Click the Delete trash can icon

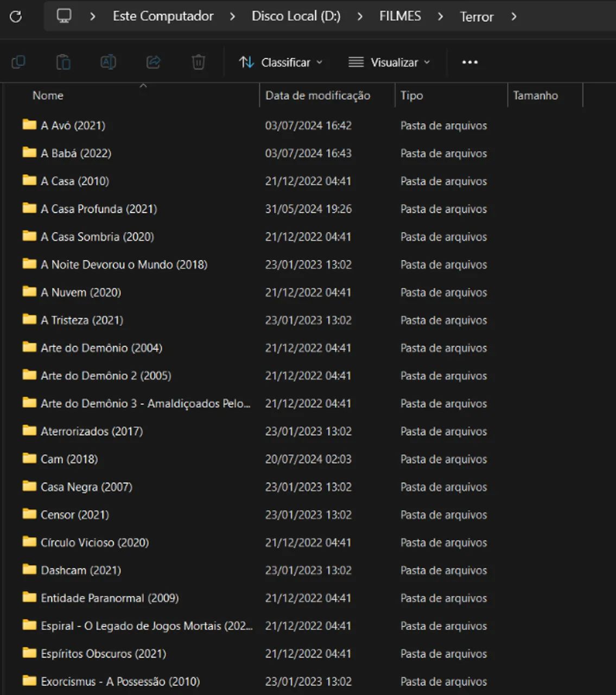point(198,62)
